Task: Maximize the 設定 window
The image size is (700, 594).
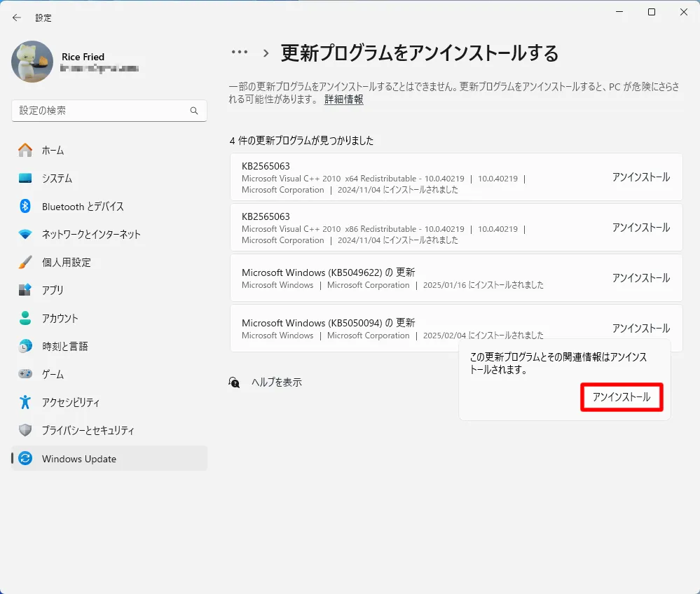Action: (x=652, y=12)
